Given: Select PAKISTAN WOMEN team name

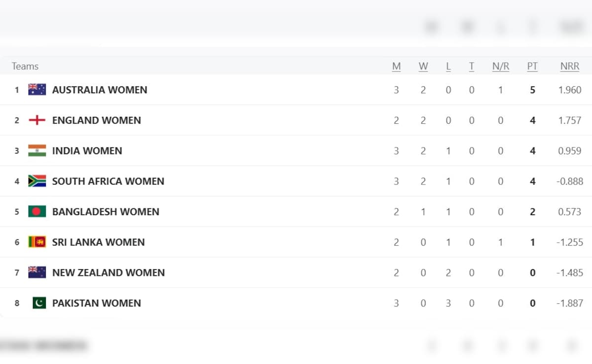Looking at the screenshot, I should click(97, 303).
